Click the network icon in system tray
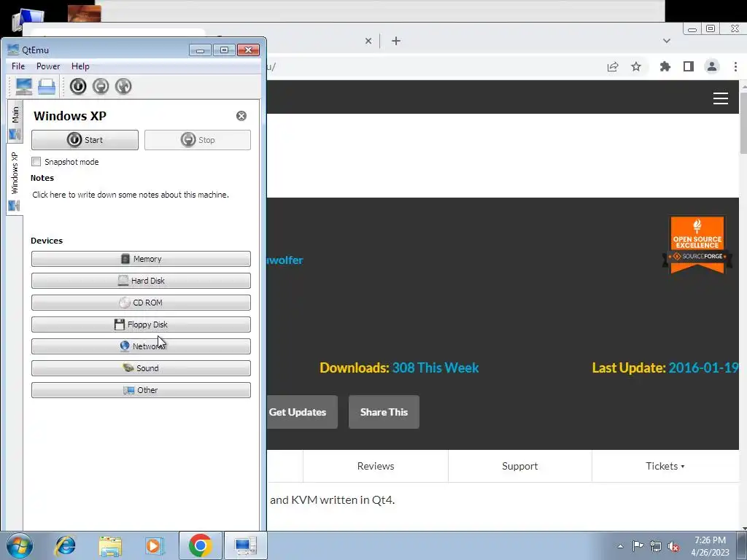The height and width of the screenshot is (560, 747). [656, 546]
